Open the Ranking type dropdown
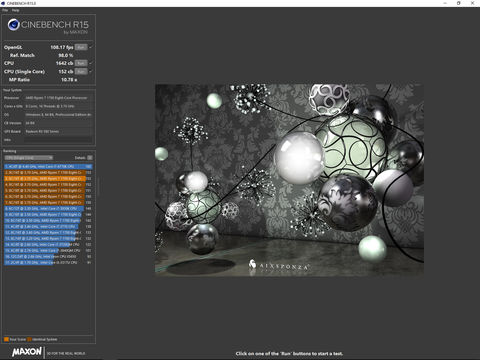Viewport: 480px width, 360px height. click(29, 158)
